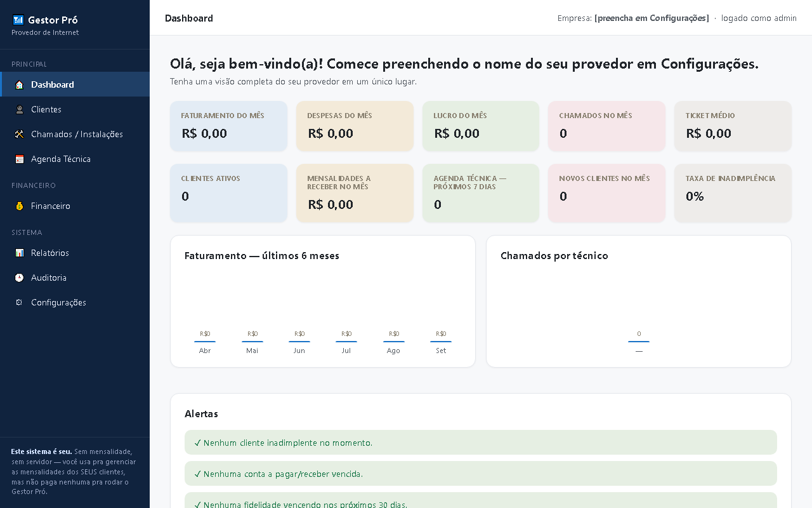Click the Auditoria clock icon
The height and width of the screenshot is (508, 812).
[19, 277]
